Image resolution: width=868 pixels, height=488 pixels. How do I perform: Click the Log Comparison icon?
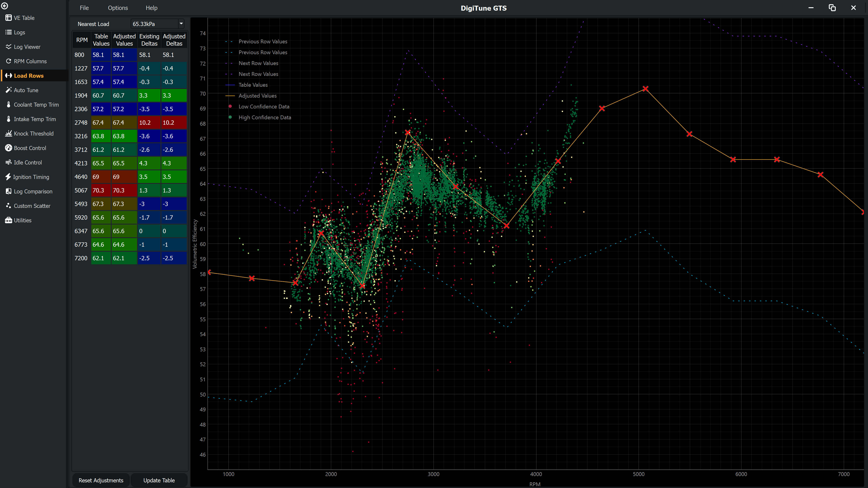coord(8,192)
